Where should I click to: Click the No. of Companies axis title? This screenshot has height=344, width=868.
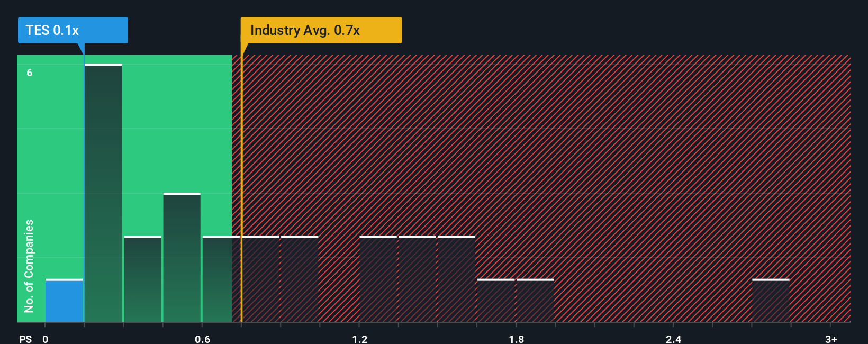click(29, 266)
